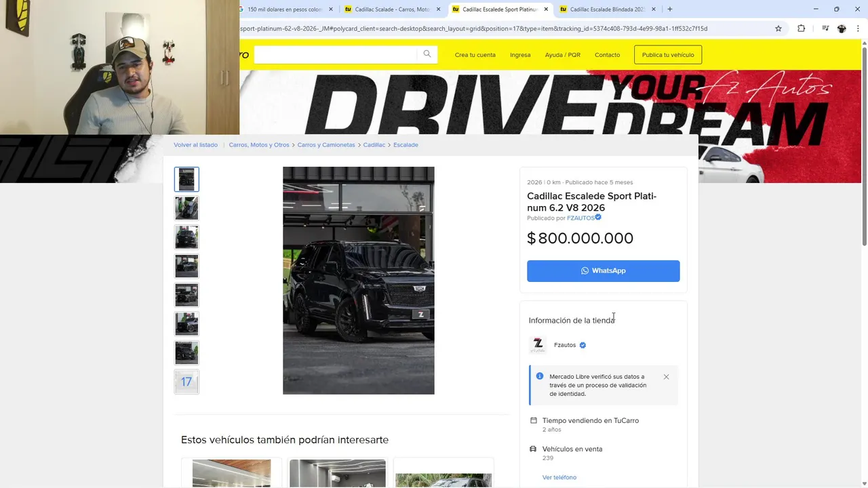This screenshot has width=868, height=488.
Task: Select the second gallery thumbnail
Action: tap(186, 208)
